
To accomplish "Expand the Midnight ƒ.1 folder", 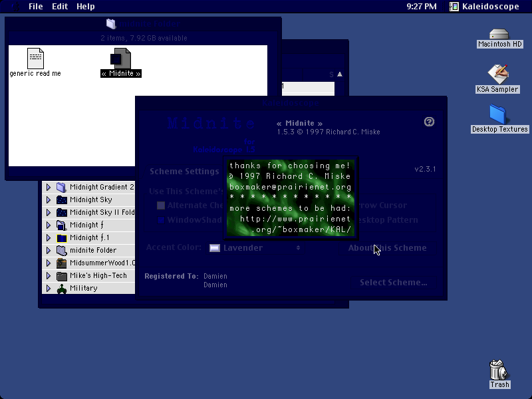I will point(49,238).
